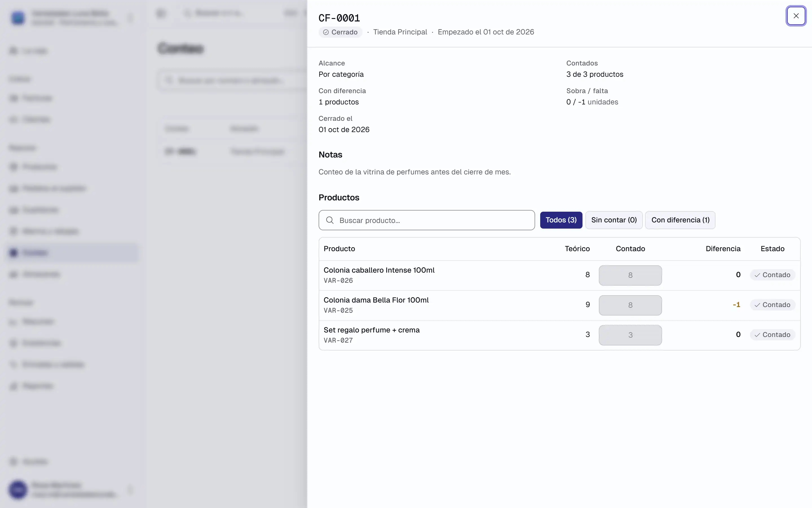Viewport: 812px width, 508px height.
Task: Select the Todos (3) filter tab
Action: 561,220
